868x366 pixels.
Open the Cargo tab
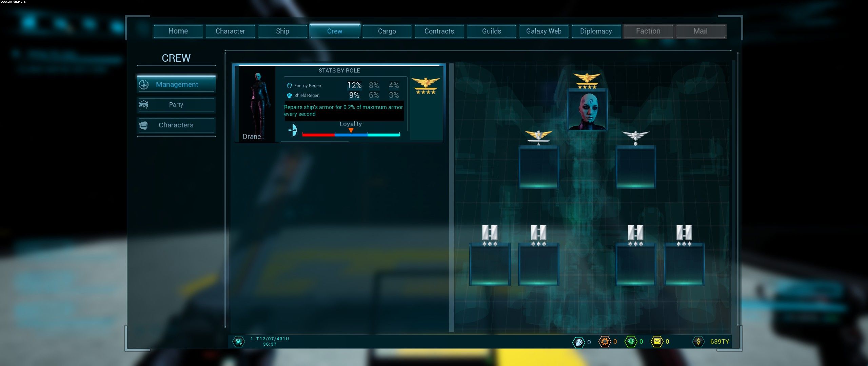(387, 31)
